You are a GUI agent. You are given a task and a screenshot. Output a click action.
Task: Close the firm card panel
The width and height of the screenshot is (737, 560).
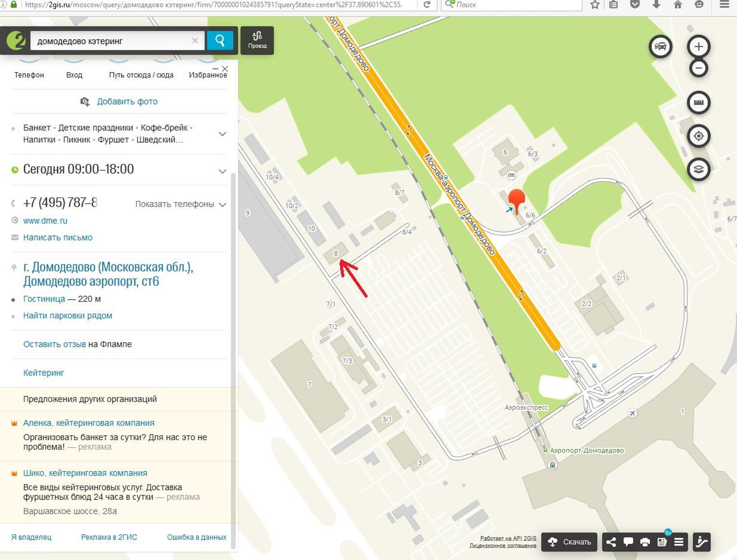click(225, 69)
